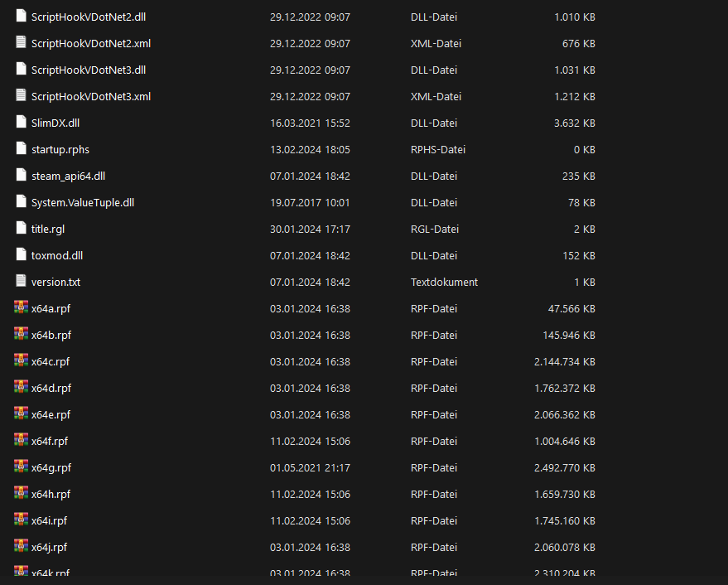Select the ScriptHookVDotNet3.xml file name
Viewport: 728px width, 585px height.
90,96
